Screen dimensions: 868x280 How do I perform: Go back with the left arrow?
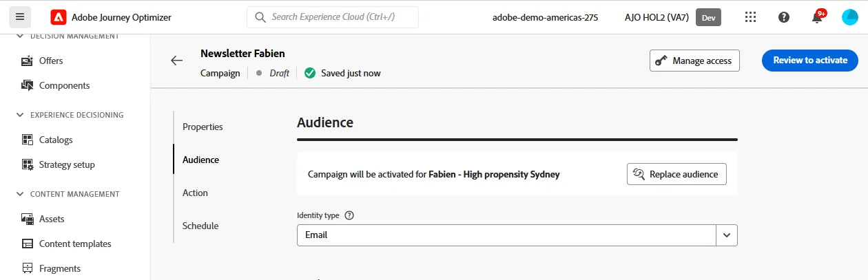pos(177,61)
